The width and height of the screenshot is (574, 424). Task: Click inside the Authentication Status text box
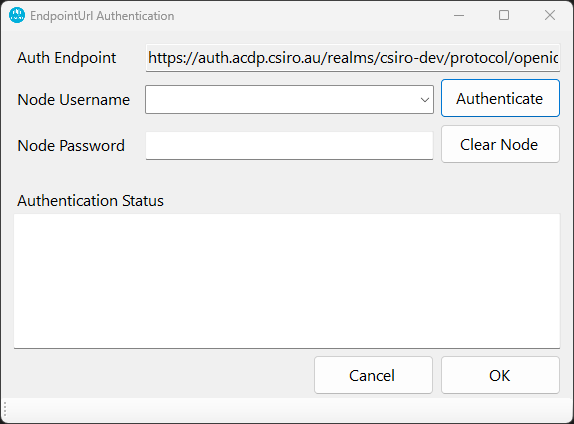coord(287,281)
